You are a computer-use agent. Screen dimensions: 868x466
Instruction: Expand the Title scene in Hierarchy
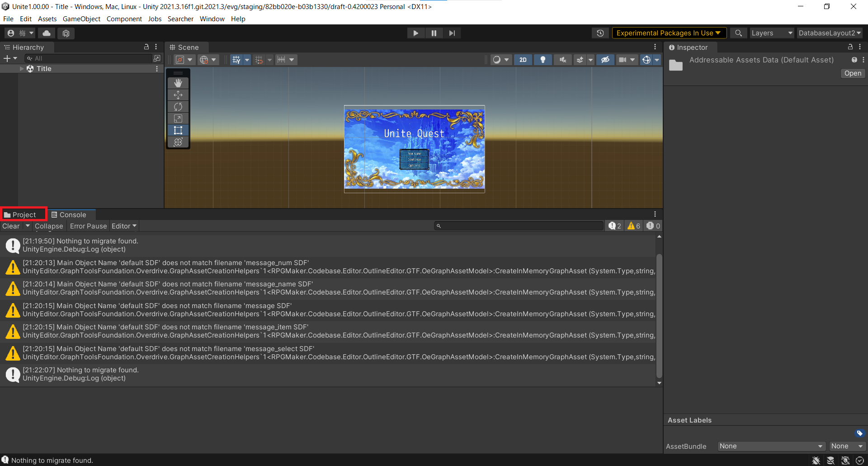pyautogui.click(x=22, y=69)
